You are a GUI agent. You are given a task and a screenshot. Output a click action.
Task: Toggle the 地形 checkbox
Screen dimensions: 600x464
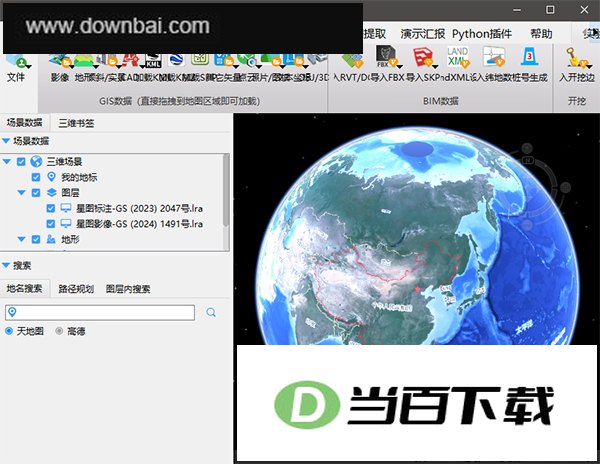click(36, 239)
